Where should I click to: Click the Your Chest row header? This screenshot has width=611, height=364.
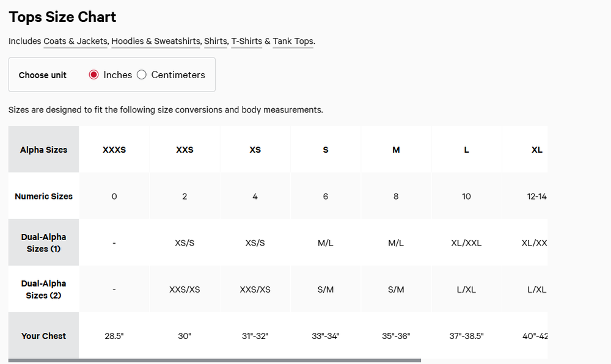43,335
